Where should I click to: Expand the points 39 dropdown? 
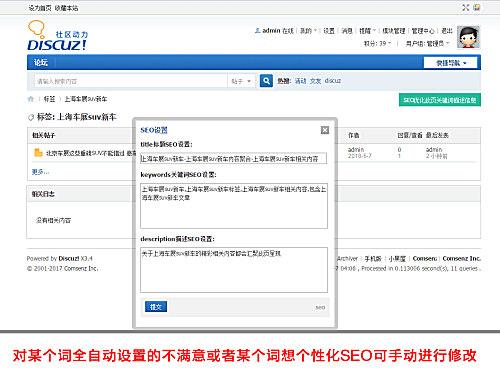(377, 43)
